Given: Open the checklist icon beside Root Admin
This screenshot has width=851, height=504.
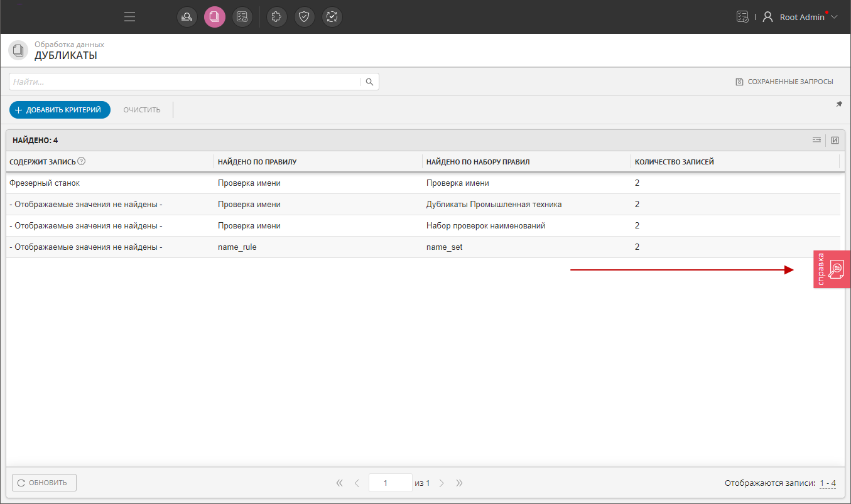Looking at the screenshot, I should click(742, 17).
